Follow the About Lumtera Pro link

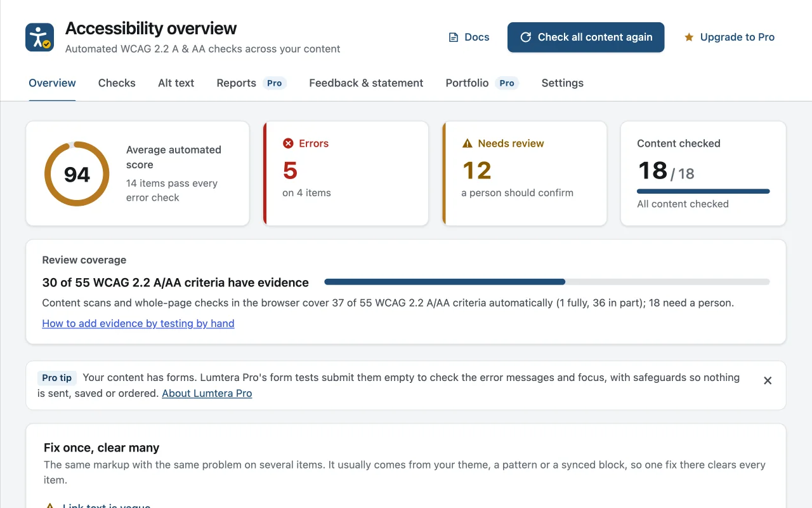207,393
